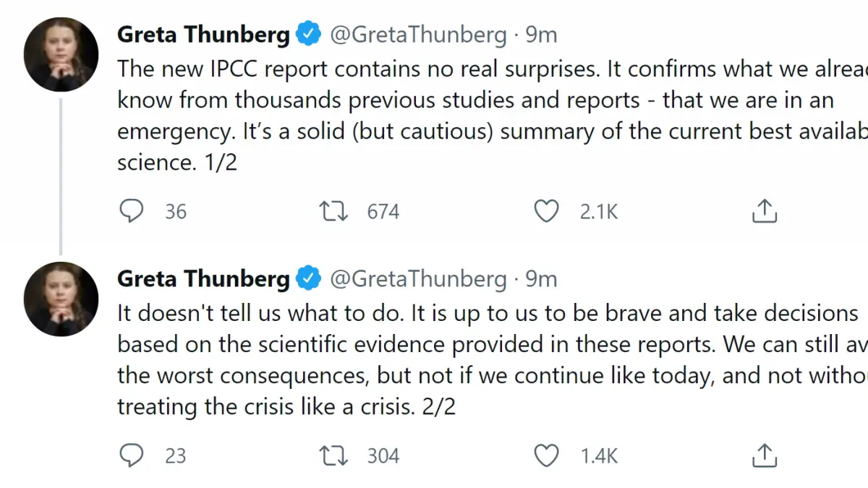This screenshot has width=868, height=488.
Task: Share the second tweet via share icon
Action: click(765, 455)
